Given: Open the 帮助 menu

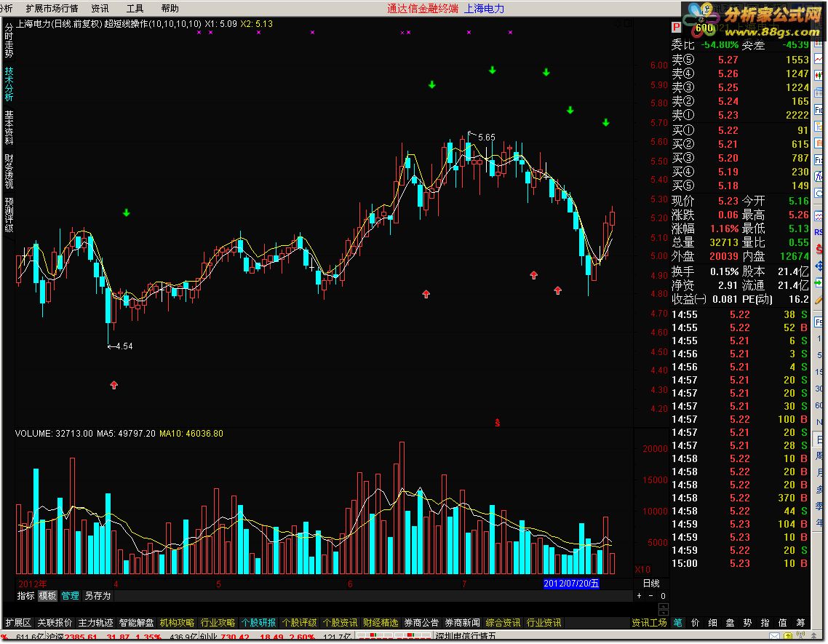Looking at the screenshot, I should (x=170, y=9).
